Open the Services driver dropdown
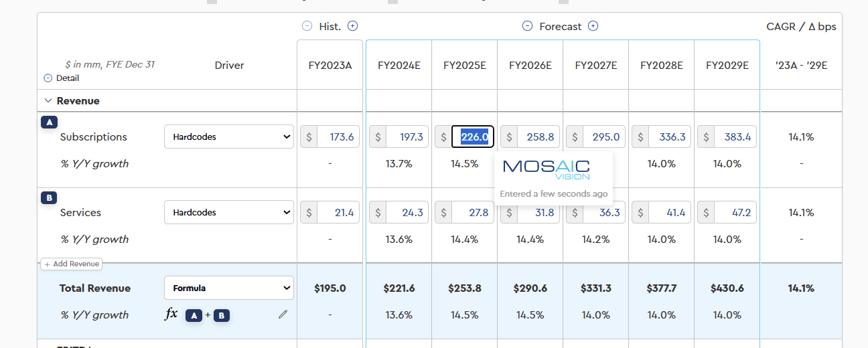Image resolution: width=868 pixels, height=348 pixels. coord(229,212)
